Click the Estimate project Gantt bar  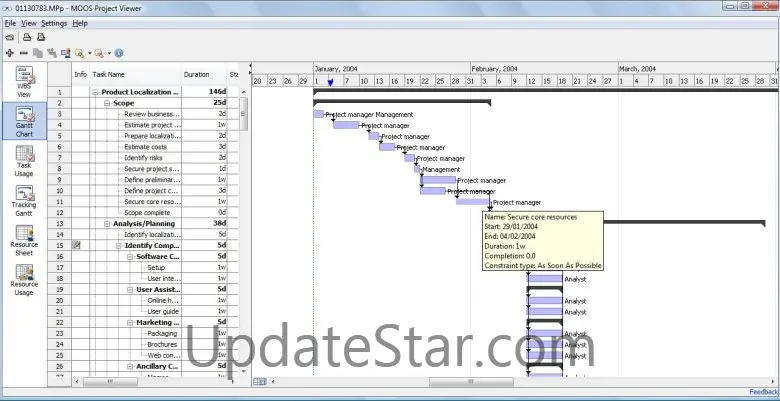pyautogui.click(x=346, y=125)
